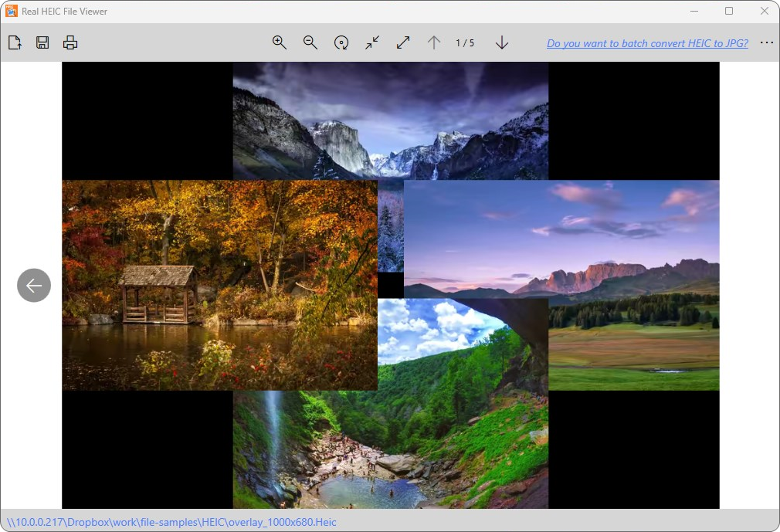Maximize the HEIC viewer window

729,12
